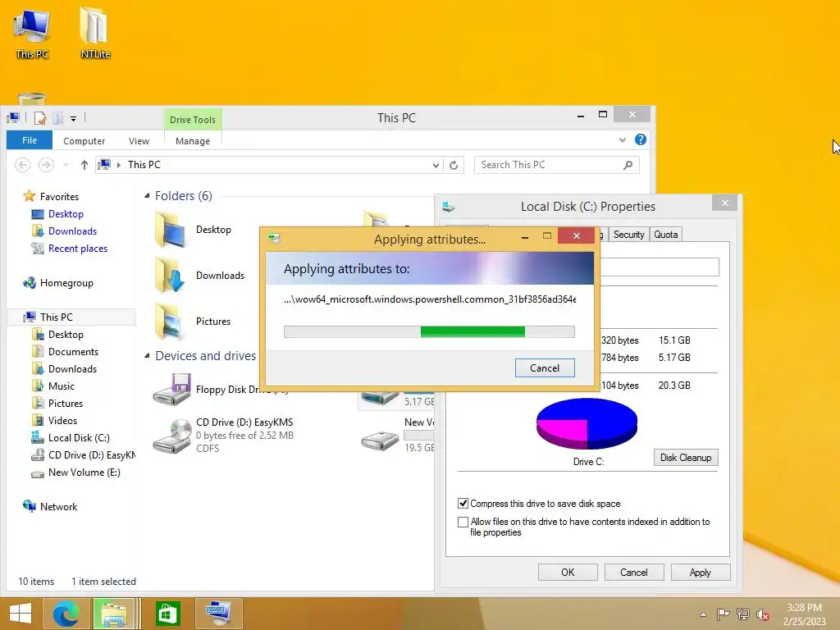Launch Microsoft Edge from taskbar
Image resolution: width=840 pixels, height=630 pixels.
(x=66, y=614)
